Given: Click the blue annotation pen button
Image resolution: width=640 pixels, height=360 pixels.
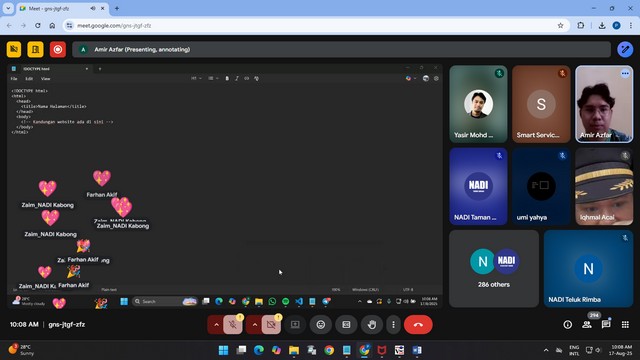Looking at the screenshot, I should pyautogui.click(x=625, y=49).
